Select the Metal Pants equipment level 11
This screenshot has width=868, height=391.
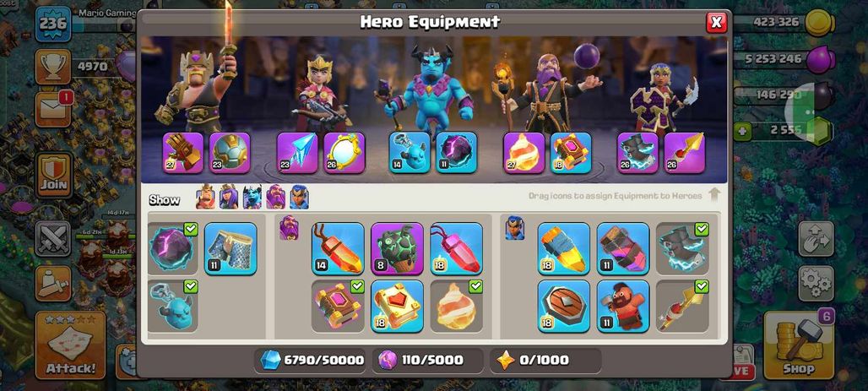(x=231, y=248)
